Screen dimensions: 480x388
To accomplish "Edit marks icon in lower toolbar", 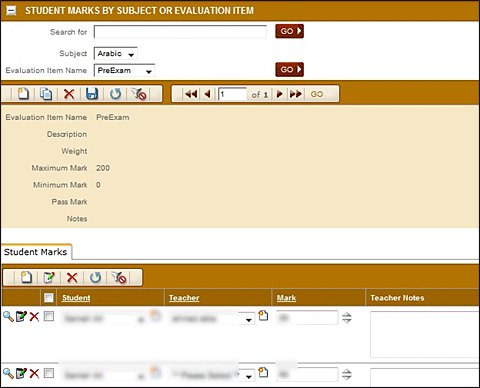I will pos(49,277).
